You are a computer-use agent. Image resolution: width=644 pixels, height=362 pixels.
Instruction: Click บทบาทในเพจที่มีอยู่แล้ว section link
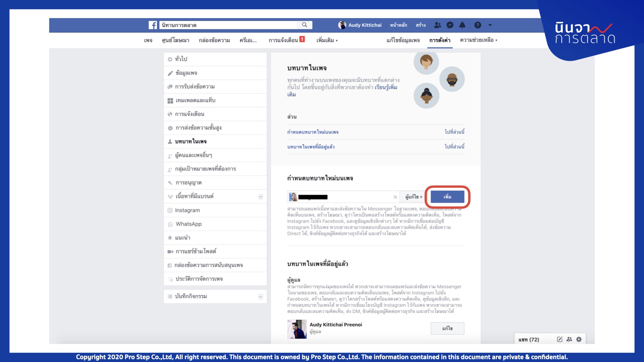pyautogui.click(x=311, y=147)
